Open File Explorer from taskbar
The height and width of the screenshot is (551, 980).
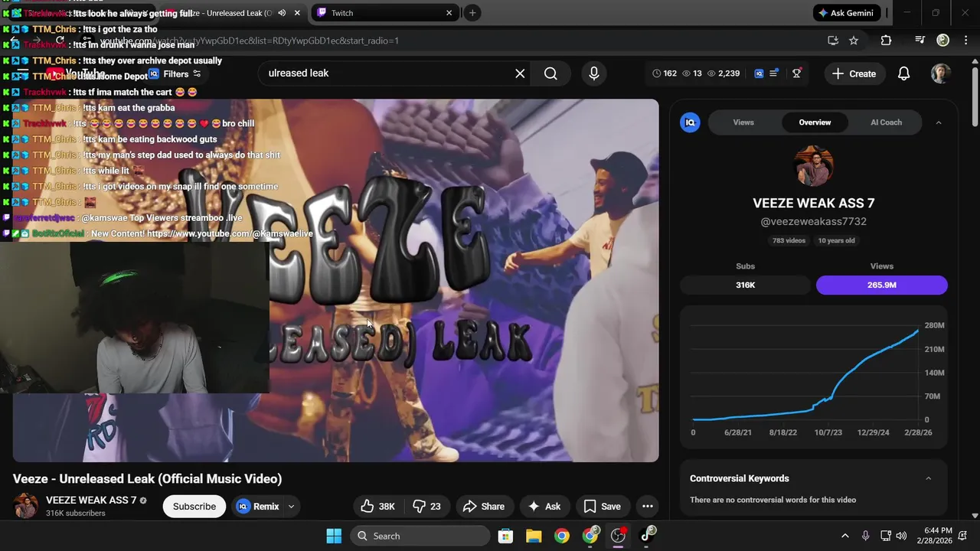coord(534,536)
